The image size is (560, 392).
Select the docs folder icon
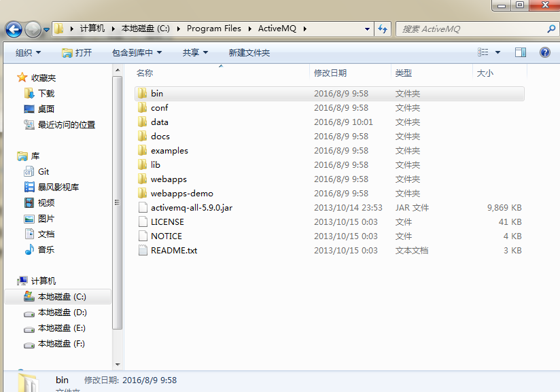pyautogui.click(x=143, y=136)
